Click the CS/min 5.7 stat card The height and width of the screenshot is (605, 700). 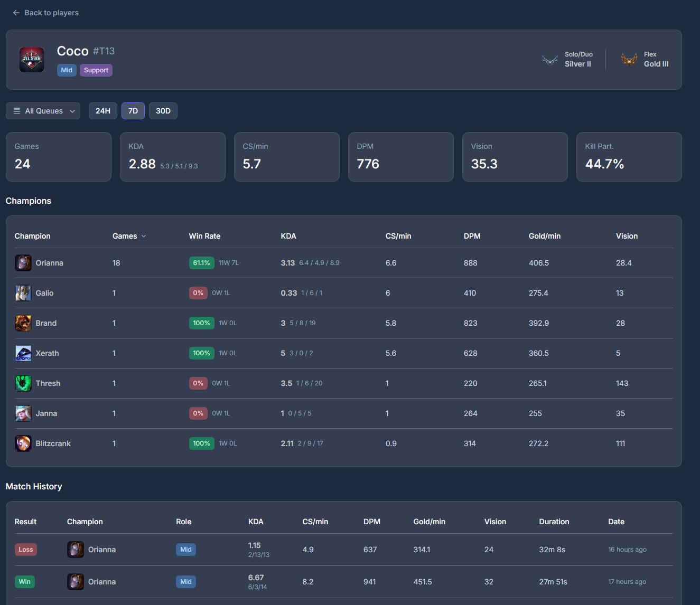pyautogui.click(x=287, y=157)
